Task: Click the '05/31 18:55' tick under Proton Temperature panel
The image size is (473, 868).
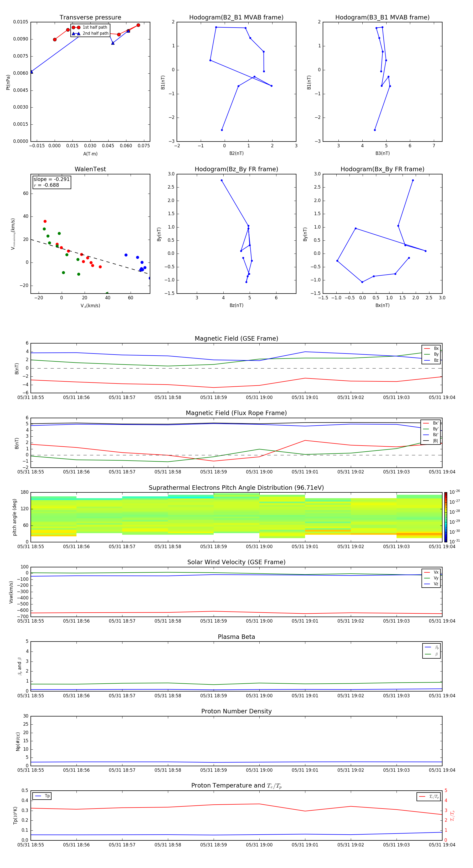Action: (x=31, y=845)
